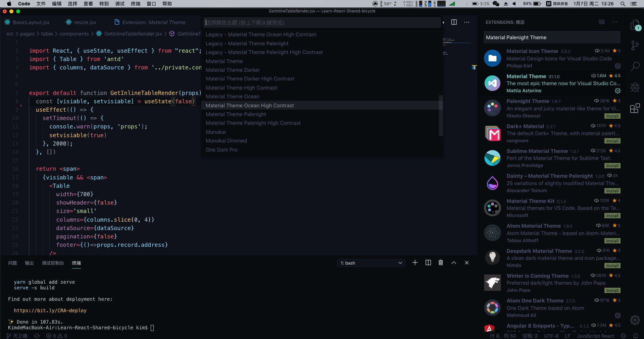The width and height of the screenshot is (644, 339).
Task: Open the 查看 menu
Action: (88, 4)
